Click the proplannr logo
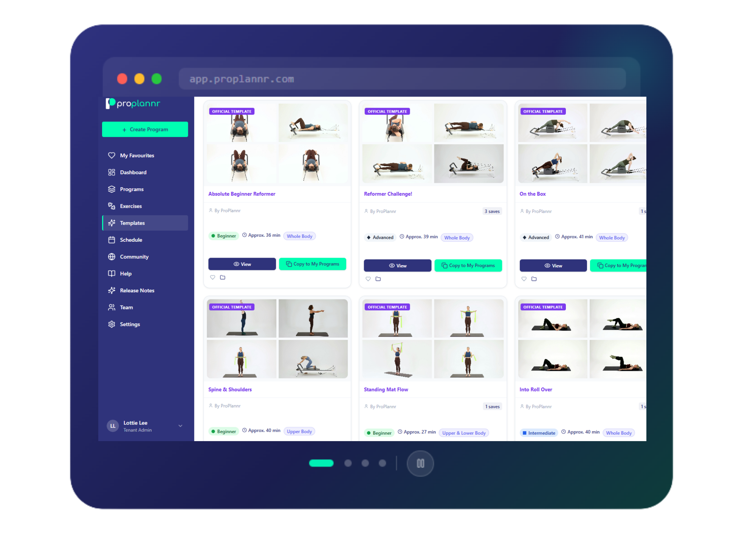Screen dimensions: 756x534 [x=133, y=103]
